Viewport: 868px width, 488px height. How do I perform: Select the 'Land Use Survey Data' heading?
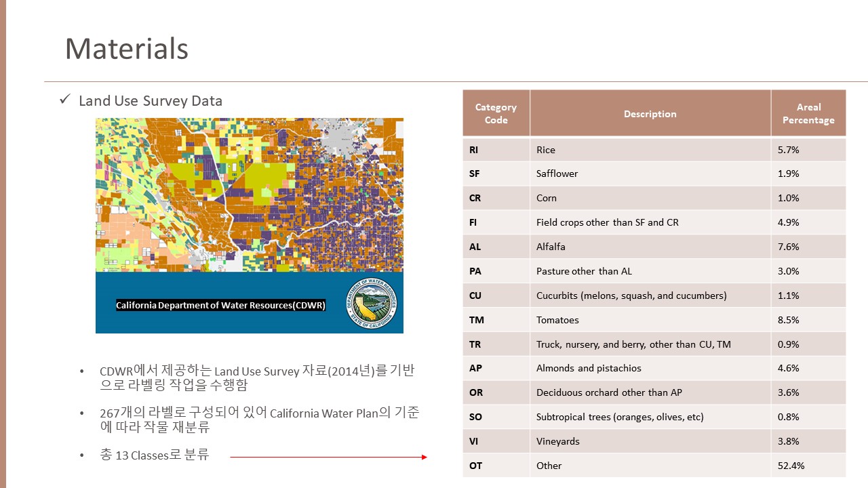[151, 101]
